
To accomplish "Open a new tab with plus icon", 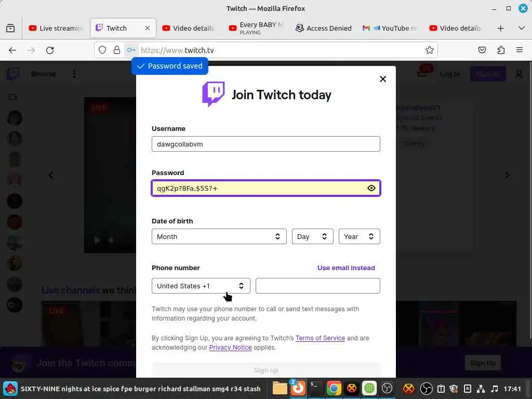I will pyautogui.click(x=500, y=28).
